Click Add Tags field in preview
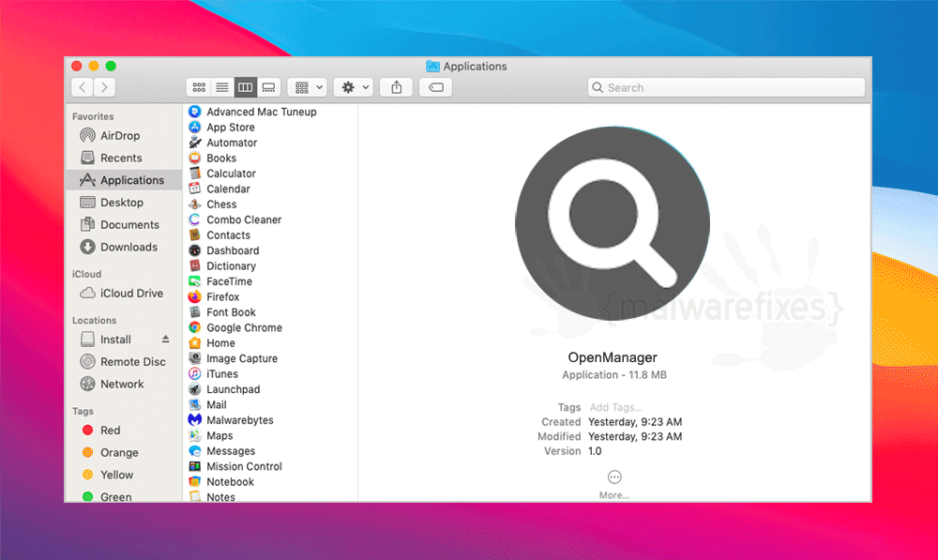 click(616, 407)
